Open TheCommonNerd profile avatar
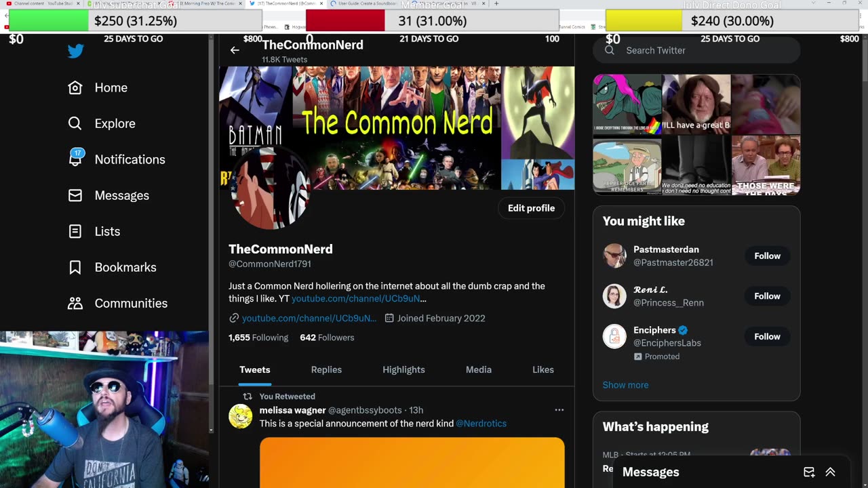The width and height of the screenshot is (868, 488). (x=271, y=188)
